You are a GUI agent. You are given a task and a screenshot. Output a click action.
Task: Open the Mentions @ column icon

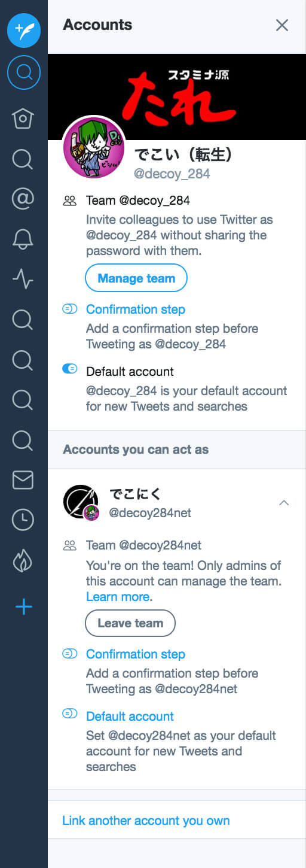tap(23, 199)
